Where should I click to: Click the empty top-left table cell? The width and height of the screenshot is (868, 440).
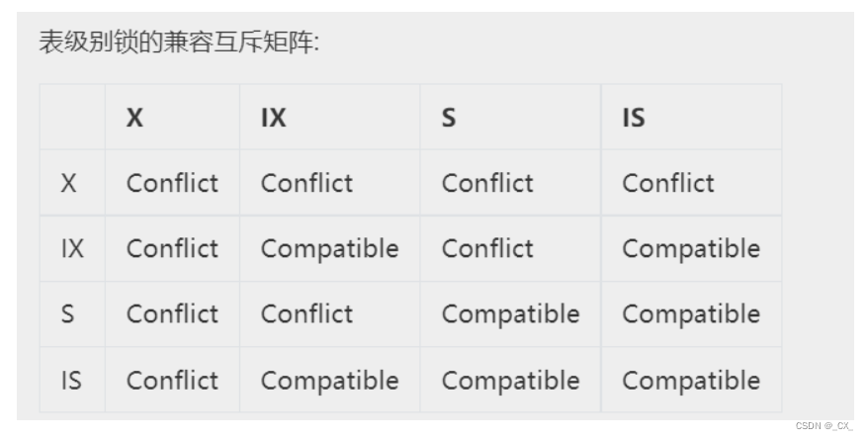72,118
